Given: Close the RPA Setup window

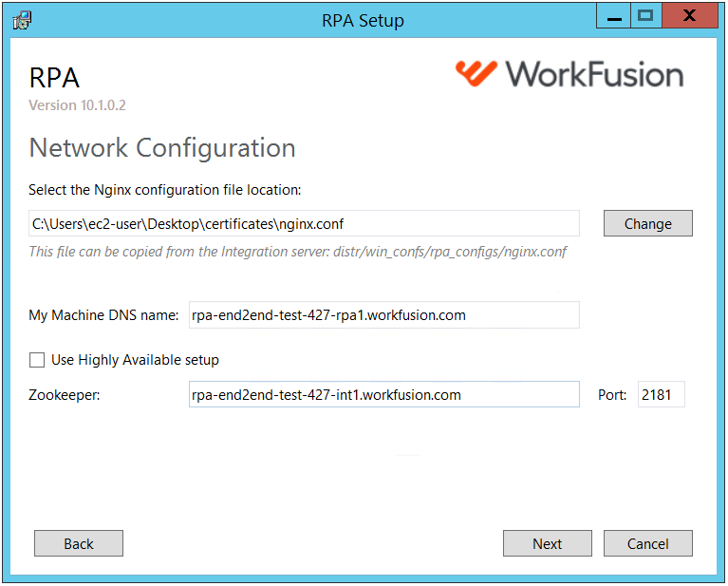Looking at the screenshot, I should (x=689, y=16).
